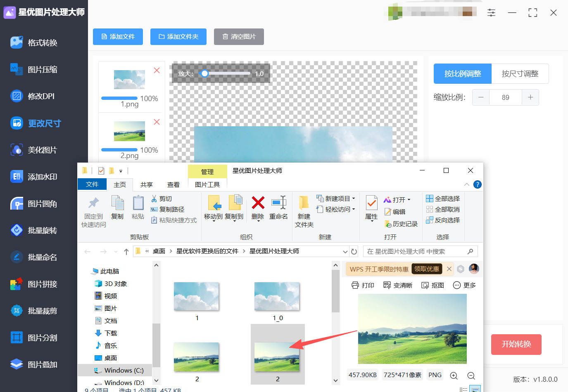
Task: Click the 复制 icon in 剪贴板 group
Action: click(x=117, y=203)
